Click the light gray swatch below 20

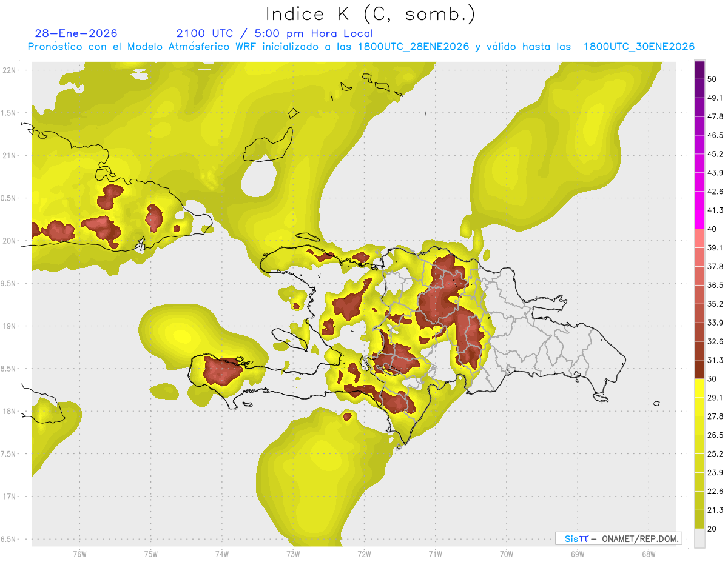pos(699,538)
